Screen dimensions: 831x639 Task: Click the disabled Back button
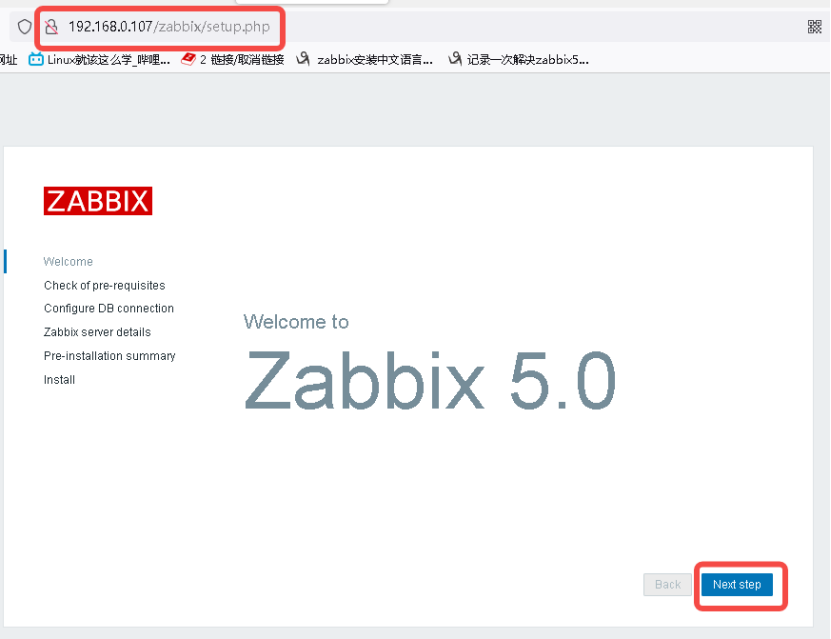click(667, 584)
